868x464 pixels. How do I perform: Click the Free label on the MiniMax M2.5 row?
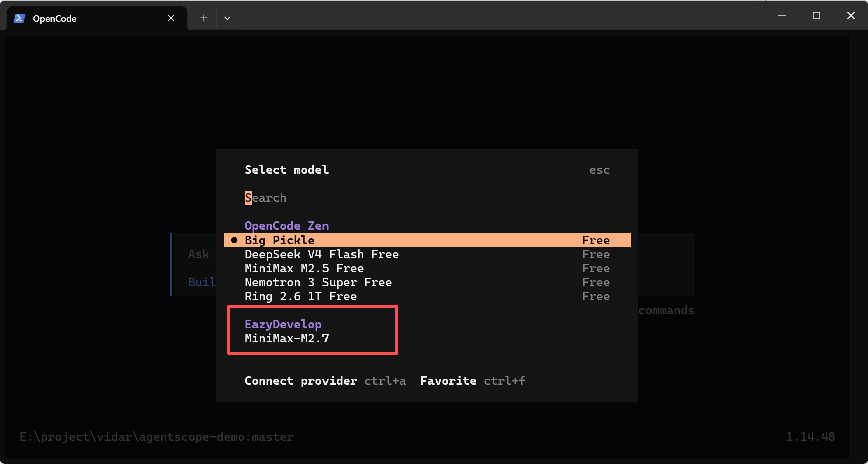(596, 268)
